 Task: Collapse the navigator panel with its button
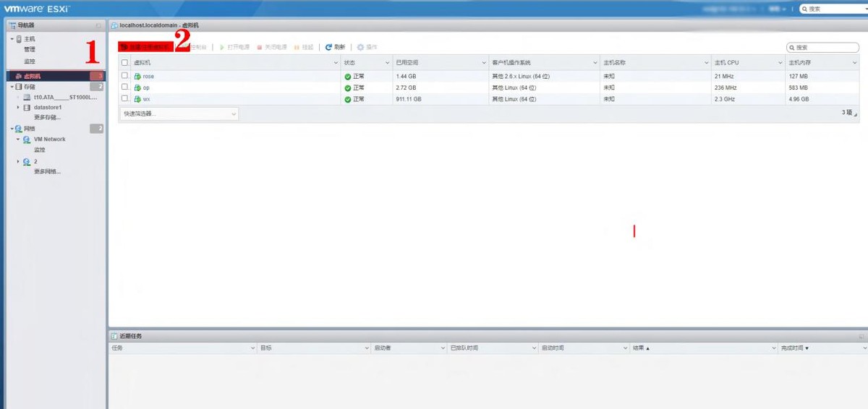pyautogui.click(x=98, y=25)
